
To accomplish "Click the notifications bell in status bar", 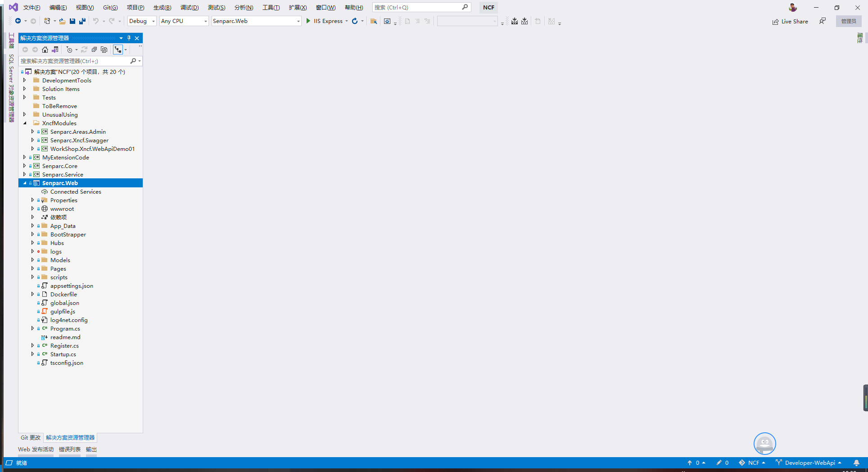I will pyautogui.click(x=857, y=463).
